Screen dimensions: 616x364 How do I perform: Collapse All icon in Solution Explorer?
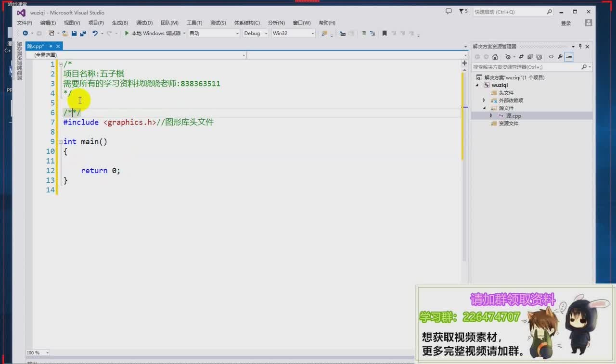(530, 57)
